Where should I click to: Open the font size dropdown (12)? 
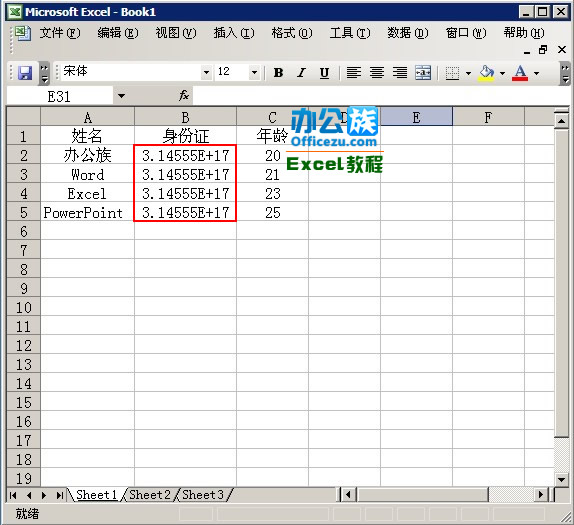pyautogui.click(x=254, y=72)
